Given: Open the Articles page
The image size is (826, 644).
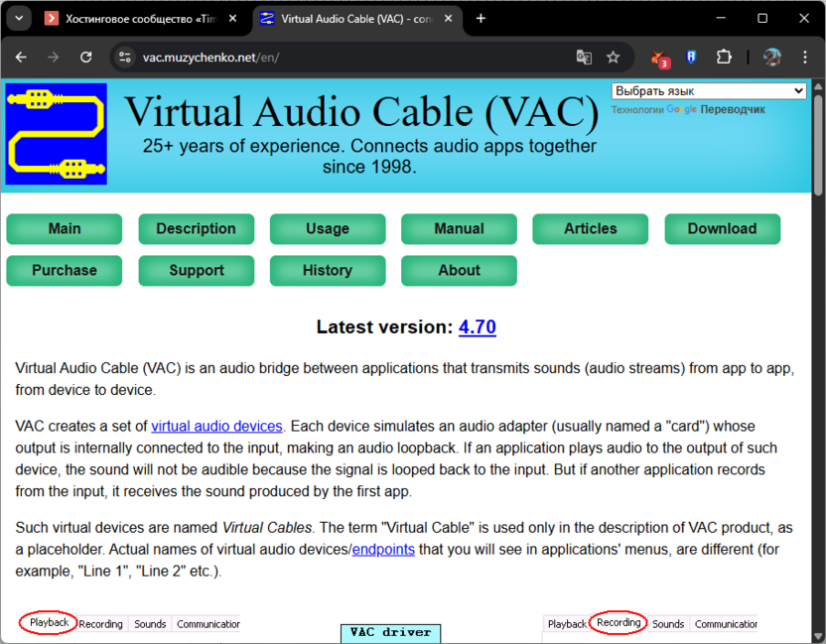Looking at the screenshot, I should pyautogui.click(x=591, y=228).
